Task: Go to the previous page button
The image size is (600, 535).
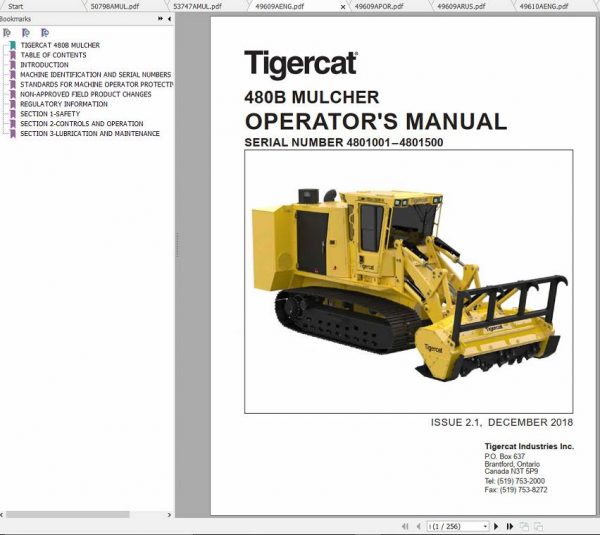Action: [x=419, y=527]
